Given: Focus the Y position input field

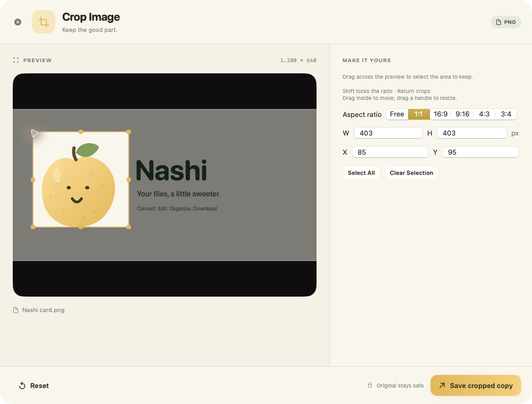Looking at the screenshot, I should coord(480,152).
